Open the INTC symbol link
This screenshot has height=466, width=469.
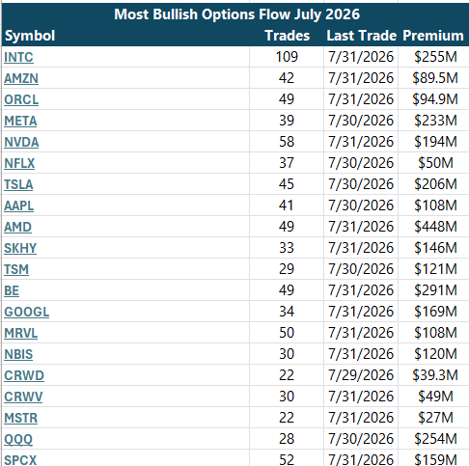[19, 57]
